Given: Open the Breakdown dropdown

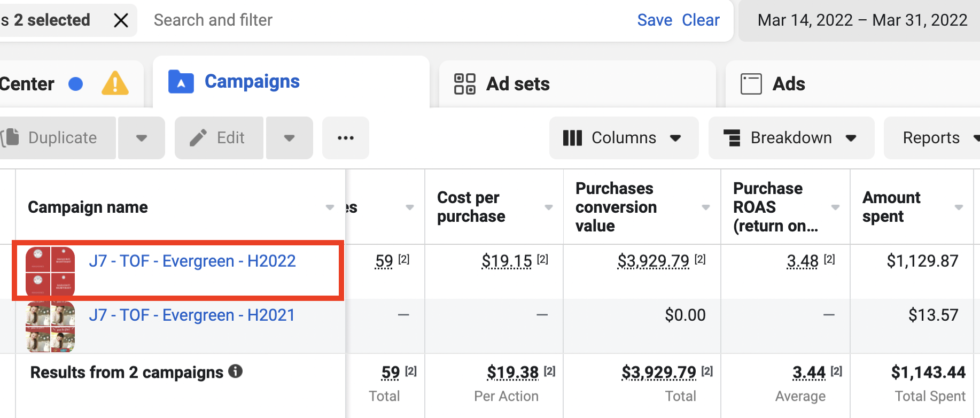Looking at the screenshot, I should coord(790,138).
